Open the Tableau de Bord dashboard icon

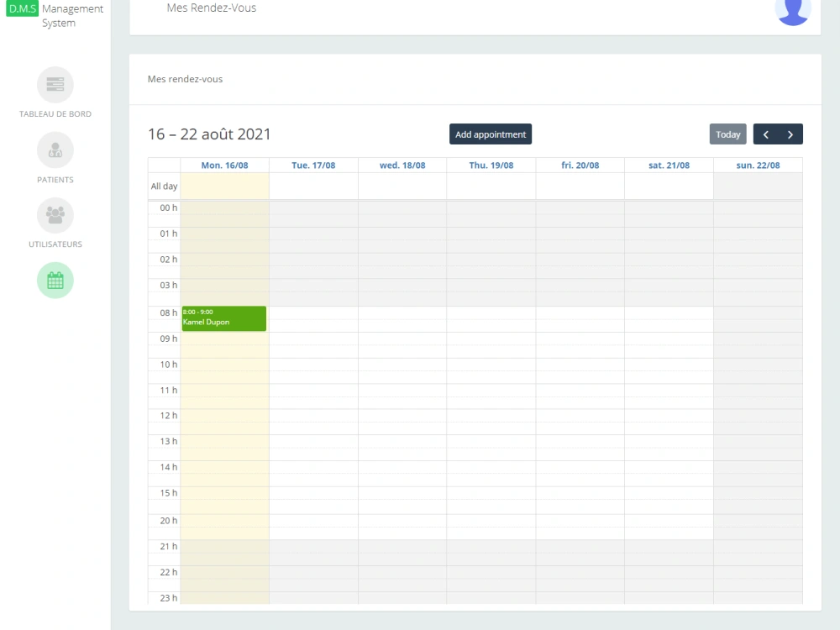click(55, 85)
